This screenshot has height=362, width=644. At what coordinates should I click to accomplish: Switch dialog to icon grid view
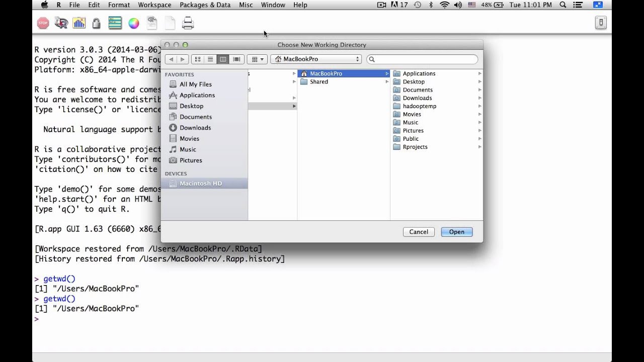tap(198, 59)
